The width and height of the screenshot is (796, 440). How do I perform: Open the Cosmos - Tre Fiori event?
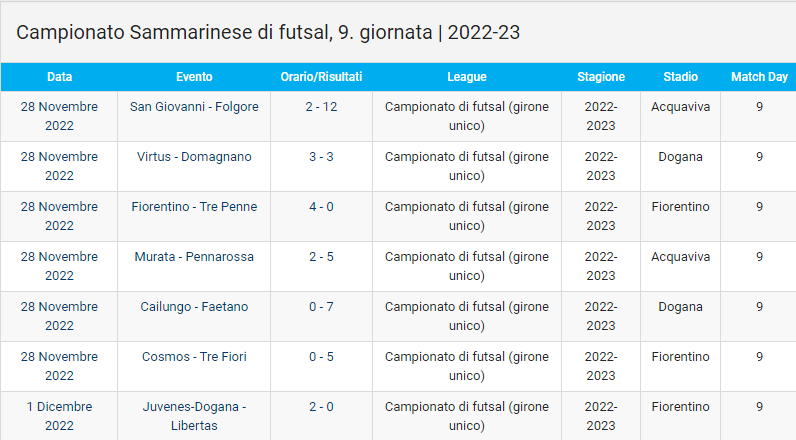[x=194, y=357]
